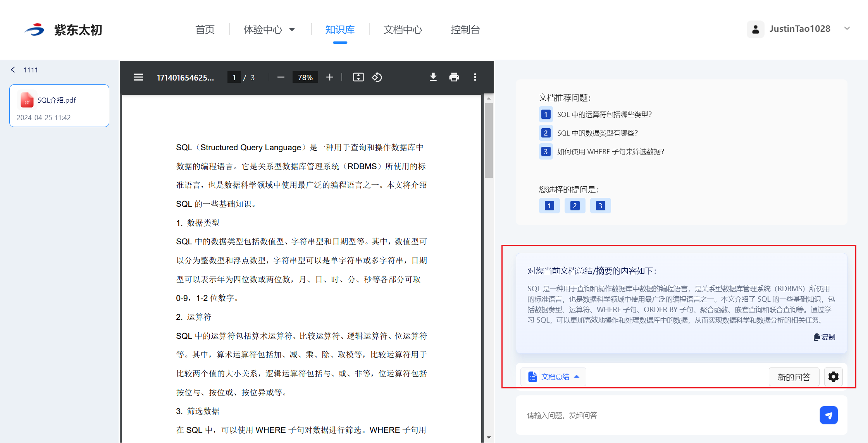This screenshot has width=868, height=443.
Task: Expand the 体验中心 dropdown menu
Action: click(x=269, y=29)
